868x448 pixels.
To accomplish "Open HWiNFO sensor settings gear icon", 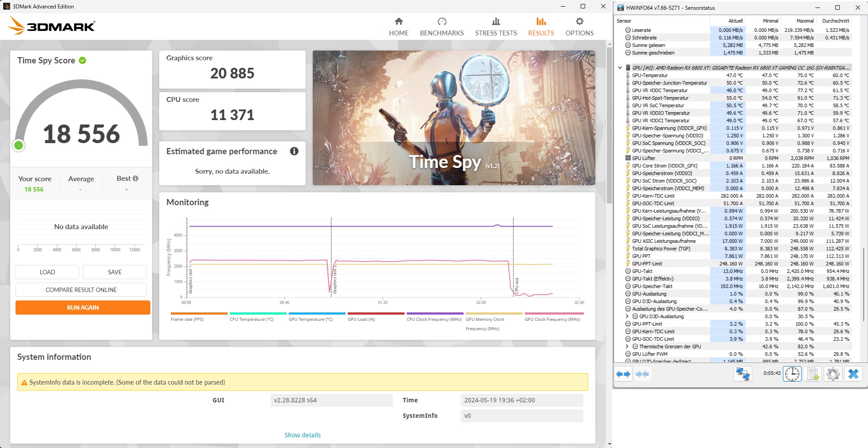I will pyautogui.click(x=833, y=374).
